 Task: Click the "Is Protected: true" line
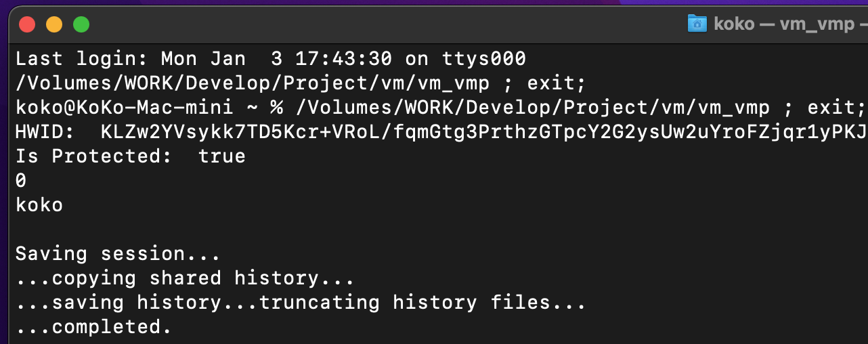130,156
